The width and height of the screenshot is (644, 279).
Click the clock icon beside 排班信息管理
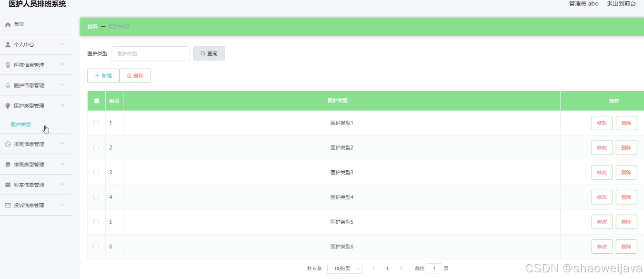[8, 144]
